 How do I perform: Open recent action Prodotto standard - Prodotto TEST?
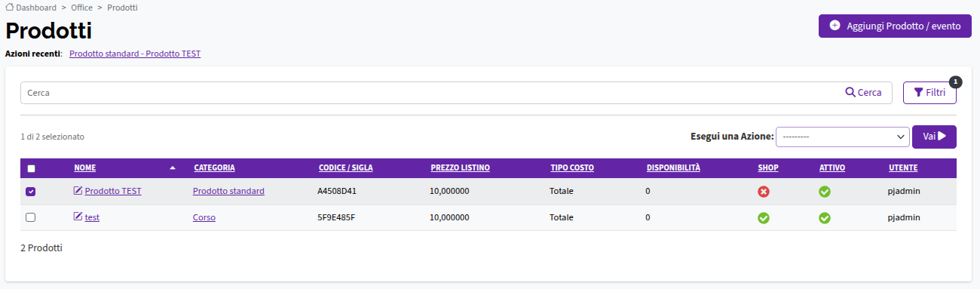pyautogui.click(x=135, y=54)
